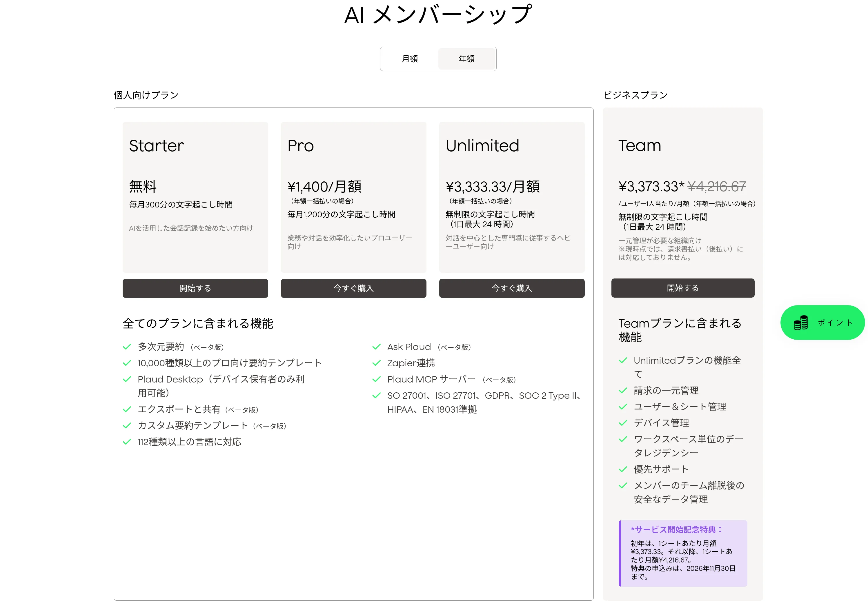
Task: Click Teamプランに含まれる機能 heading
Action: [x=680, y=330]
